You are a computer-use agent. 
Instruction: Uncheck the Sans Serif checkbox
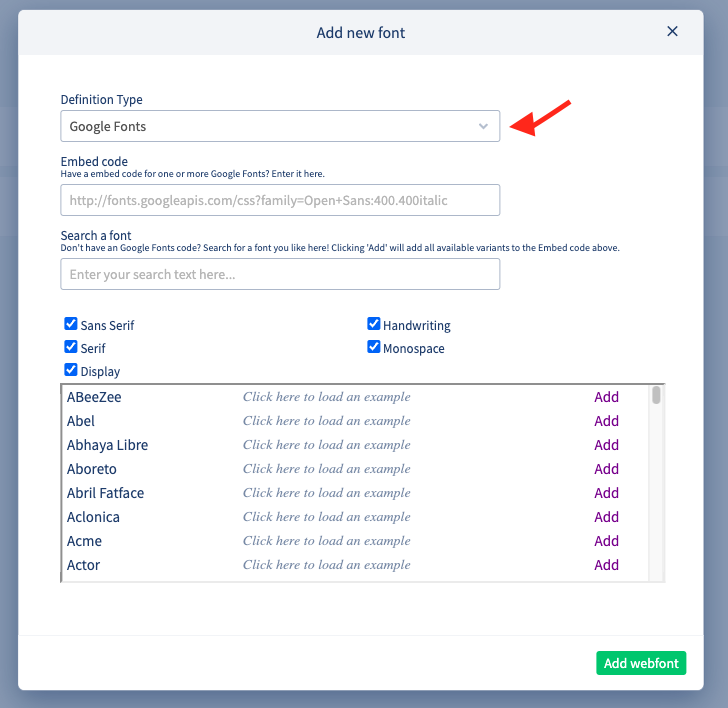(x=71, y=324)
